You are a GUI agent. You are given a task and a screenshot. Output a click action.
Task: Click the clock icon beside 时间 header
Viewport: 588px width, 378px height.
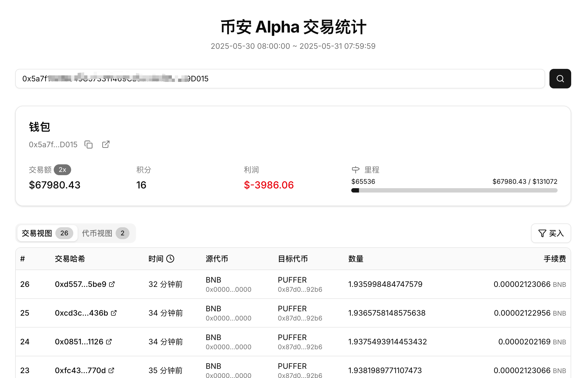[170, 259]
